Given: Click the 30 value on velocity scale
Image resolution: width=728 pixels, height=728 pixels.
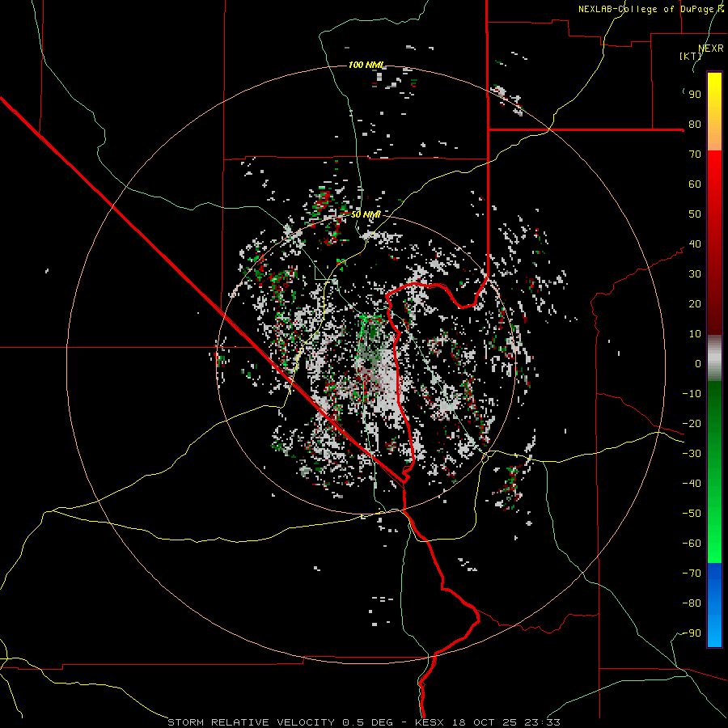Looking at the screenshot, I should tap(695, 274).
